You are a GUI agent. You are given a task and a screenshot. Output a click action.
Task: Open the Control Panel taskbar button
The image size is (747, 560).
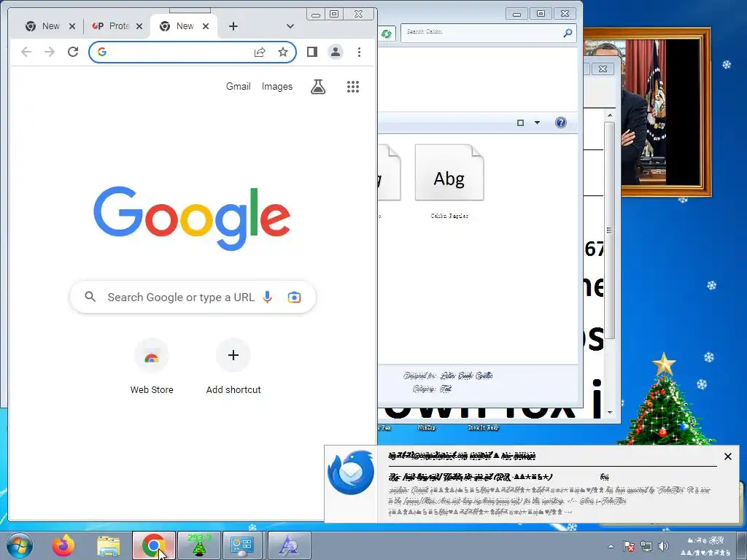pos(242,545)
